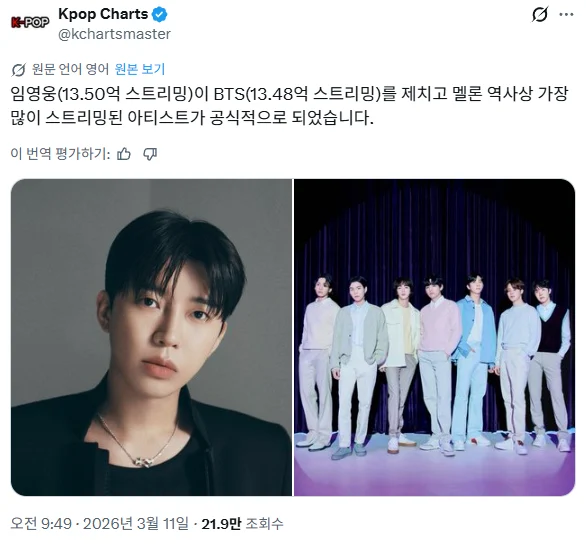The height and width of the screenshot is (544, 586).
Task: Click the purple stage floor in group photo
Action: click(x=435, y=473)
